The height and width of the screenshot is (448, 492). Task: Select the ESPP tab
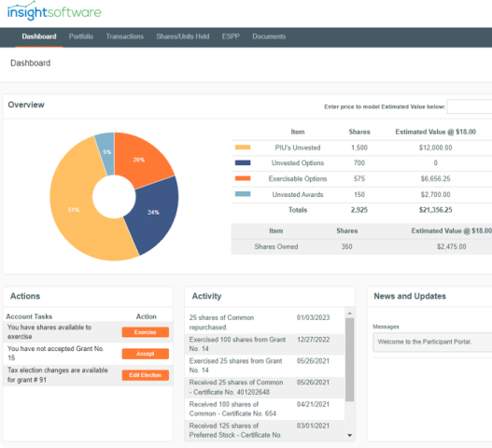[x=231, y=36]
